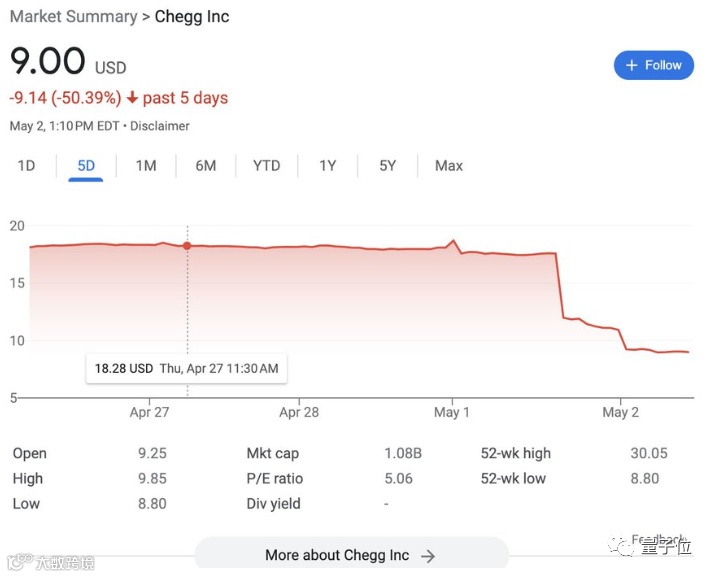Show the 6M price history
The width and height of the screenshot is (714, 577).
[205, 166]
